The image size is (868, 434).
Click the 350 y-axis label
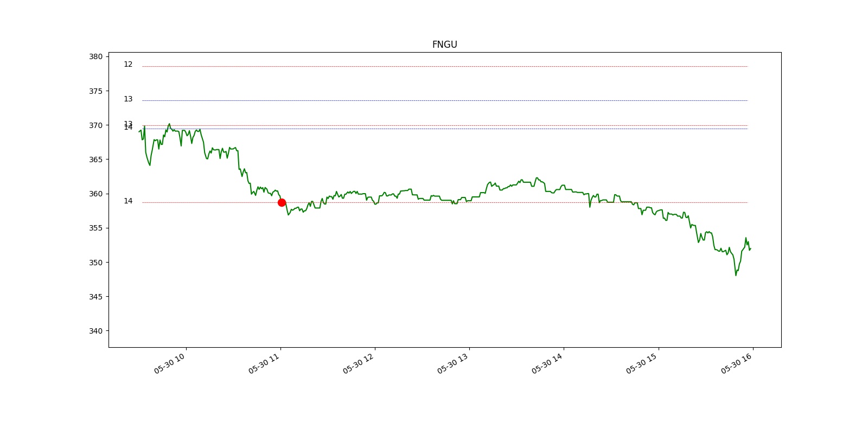95,263
